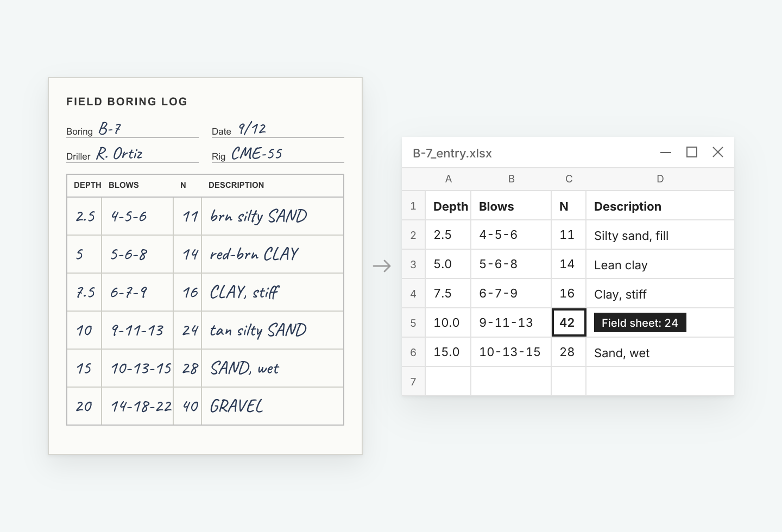
Task: Select spreadsheet cell with depth '5.0'
Action: (x=448, y=264)
